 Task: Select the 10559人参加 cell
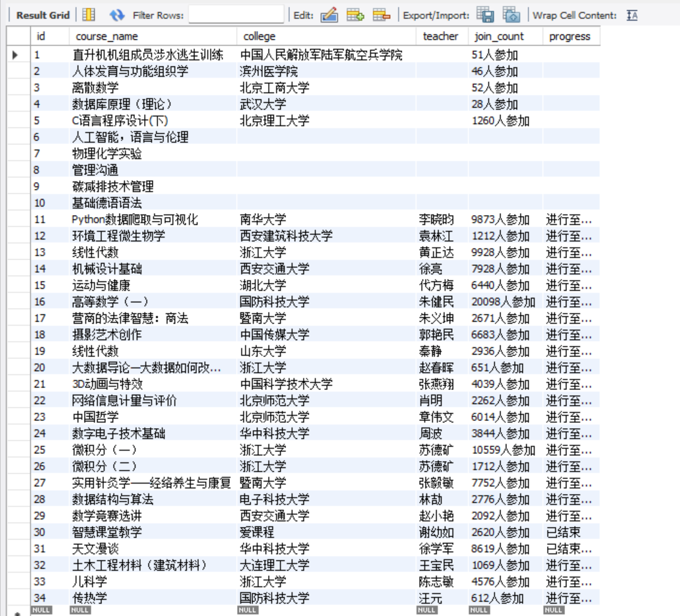(506, 450)
